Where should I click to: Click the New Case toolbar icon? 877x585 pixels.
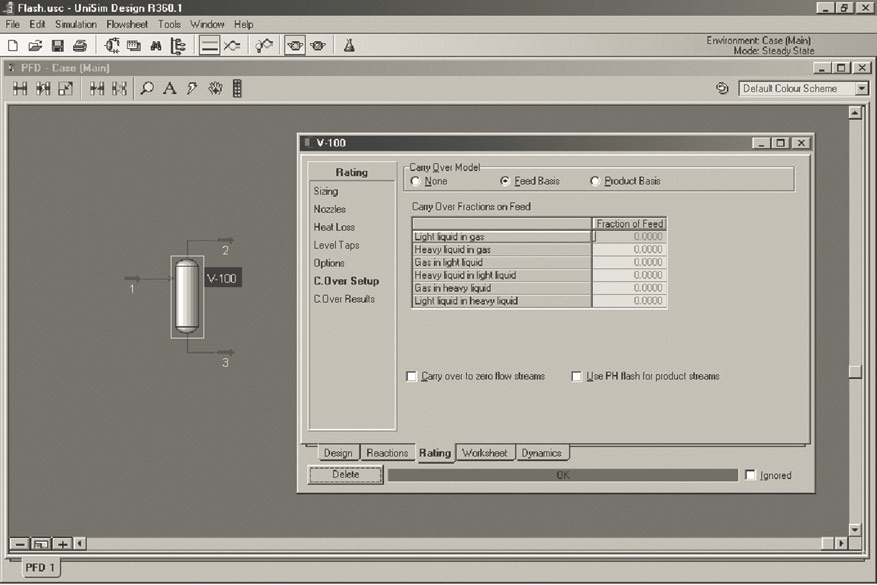tap(13, 45)
